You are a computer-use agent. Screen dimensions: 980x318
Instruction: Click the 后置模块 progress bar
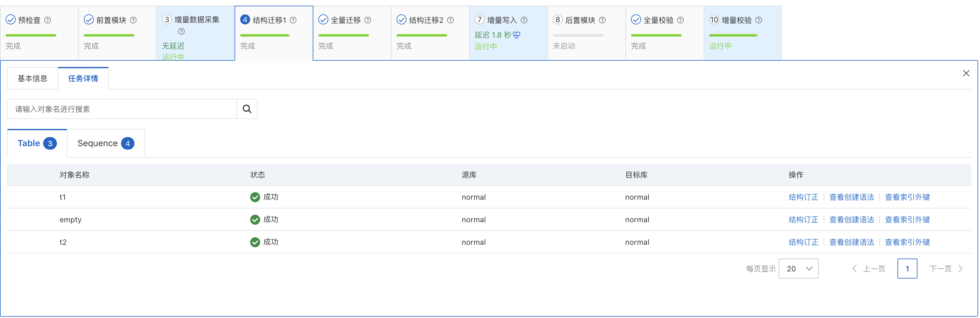pyautogui.click(x=578, y=35)
